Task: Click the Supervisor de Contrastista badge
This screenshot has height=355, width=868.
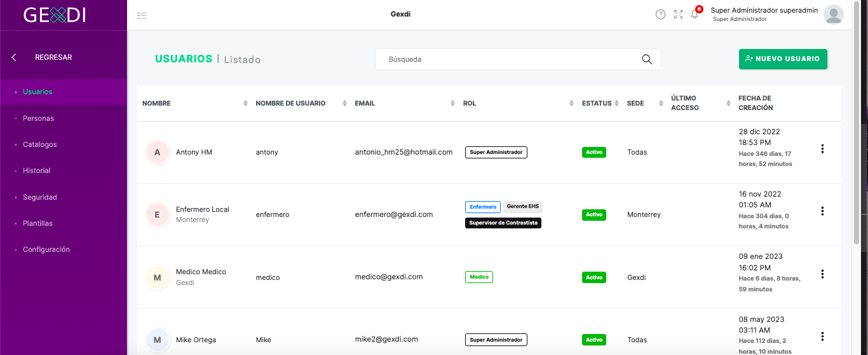Action: click(503, 223)
